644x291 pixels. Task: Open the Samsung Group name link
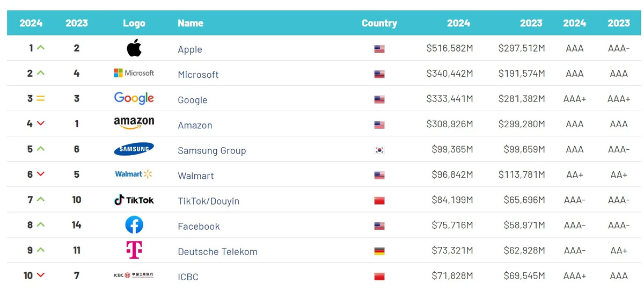212,150
